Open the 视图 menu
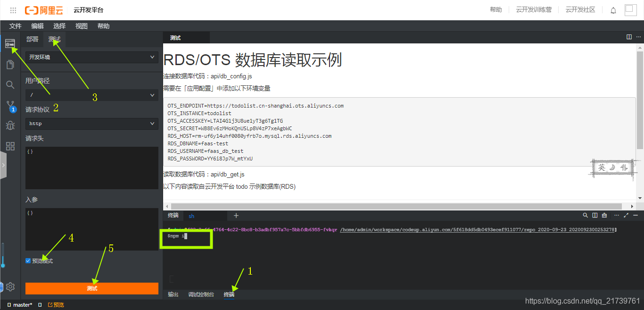 coord(82,26)
